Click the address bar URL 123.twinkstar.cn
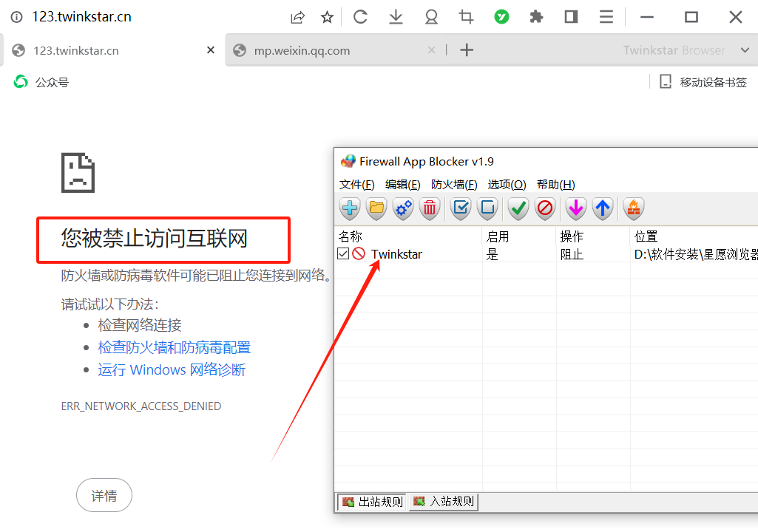Image resolution: width=758 pixels, height=532 pixels. (81, 17)
